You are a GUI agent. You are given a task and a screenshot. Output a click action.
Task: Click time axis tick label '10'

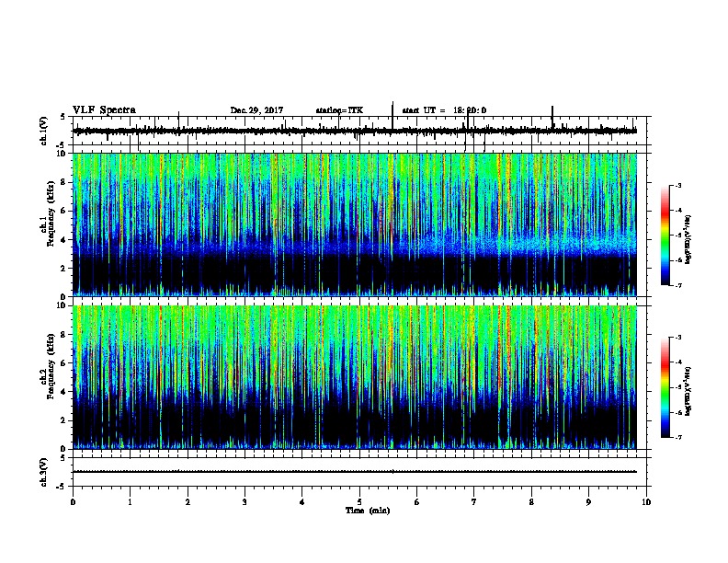646,502
